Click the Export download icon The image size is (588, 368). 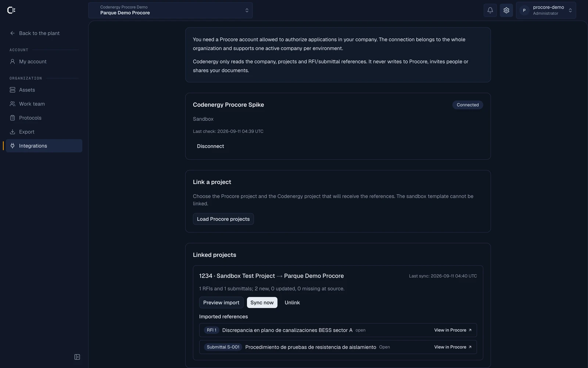(12, 132)
